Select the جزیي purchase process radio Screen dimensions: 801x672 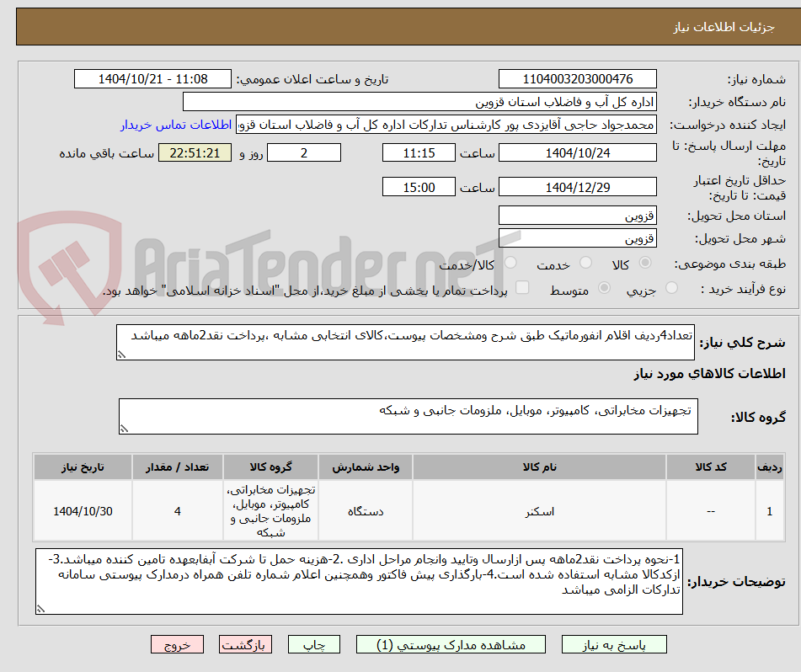[x=671, y=288]
